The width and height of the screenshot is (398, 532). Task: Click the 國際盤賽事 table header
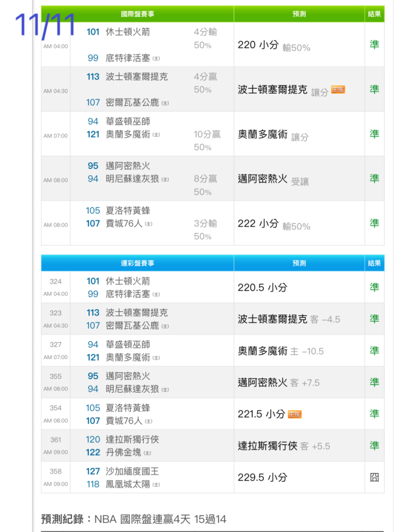pyautogui.click(x=137, y=14)
